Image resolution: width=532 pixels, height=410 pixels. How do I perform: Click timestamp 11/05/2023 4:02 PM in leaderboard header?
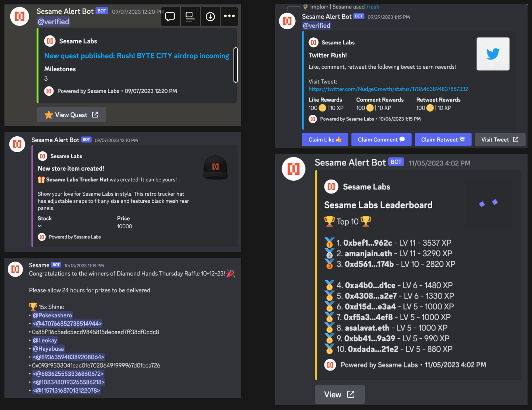tap(440, 163)
